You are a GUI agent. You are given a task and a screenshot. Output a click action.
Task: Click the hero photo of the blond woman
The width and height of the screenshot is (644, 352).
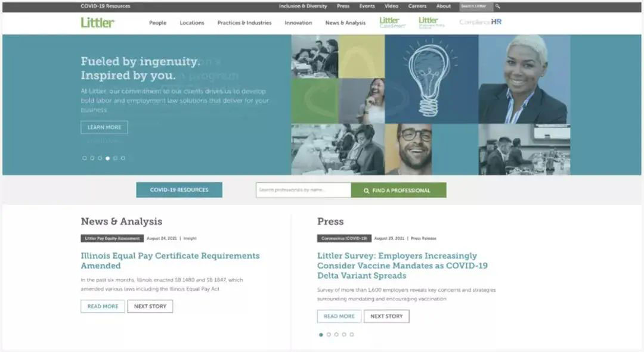[x=524, y=79]
